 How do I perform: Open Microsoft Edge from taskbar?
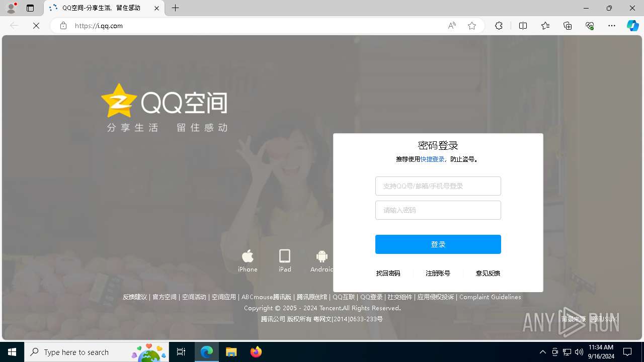tap(207, 352)
